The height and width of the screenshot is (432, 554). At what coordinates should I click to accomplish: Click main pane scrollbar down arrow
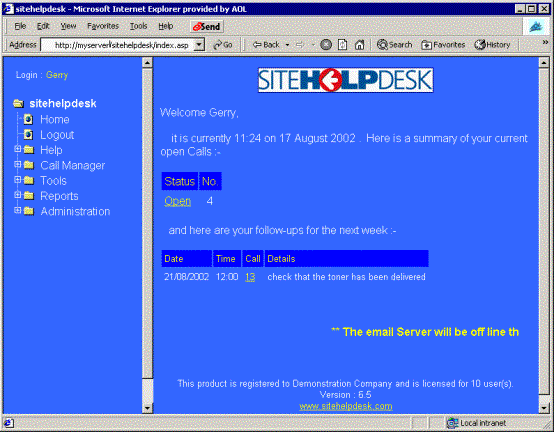coord(544,408)
